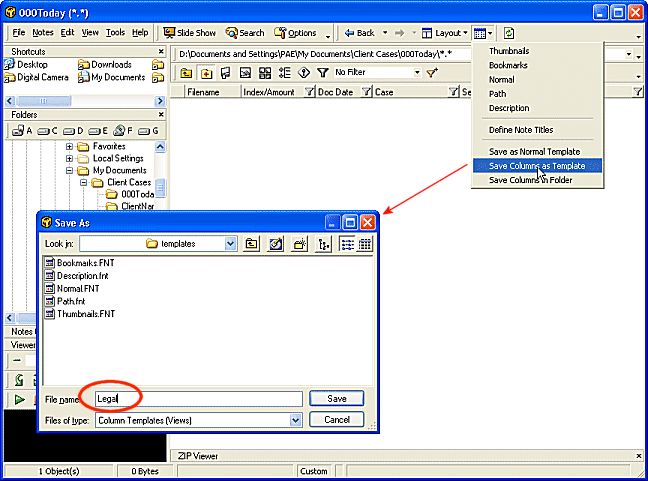Create new folder in Save As dialog
Viewport: 648px width, 481px height.
pyautogui.click(x=298, y=243)
